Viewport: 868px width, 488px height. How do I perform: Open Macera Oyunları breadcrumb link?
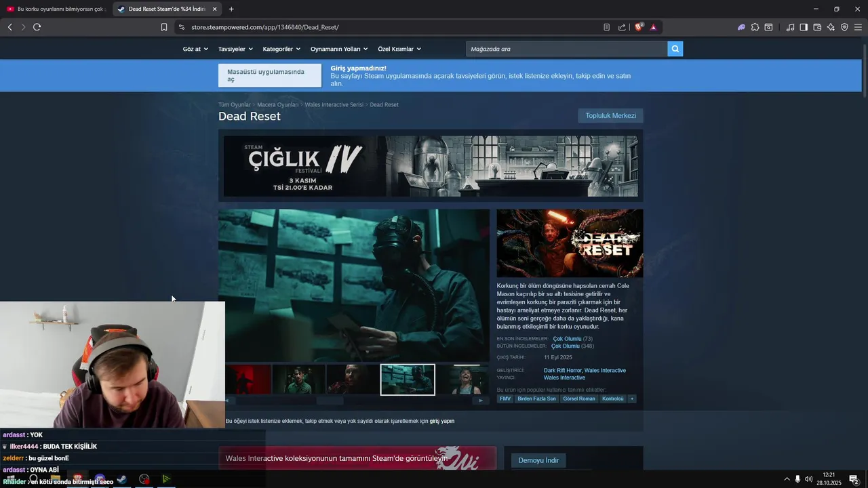coord(277,105)
